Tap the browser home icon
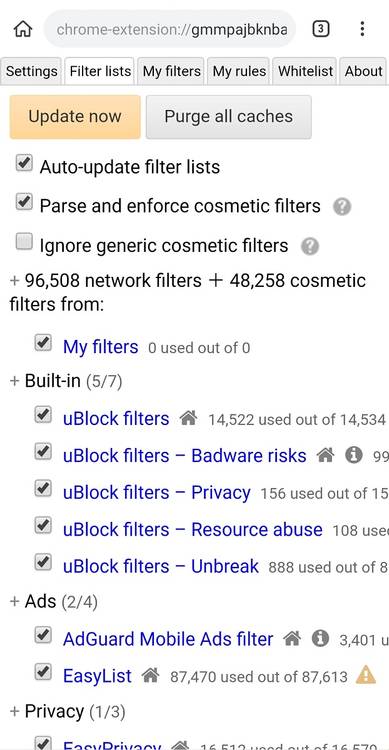This screenshot has width=389, height=750. coord(22,29)
